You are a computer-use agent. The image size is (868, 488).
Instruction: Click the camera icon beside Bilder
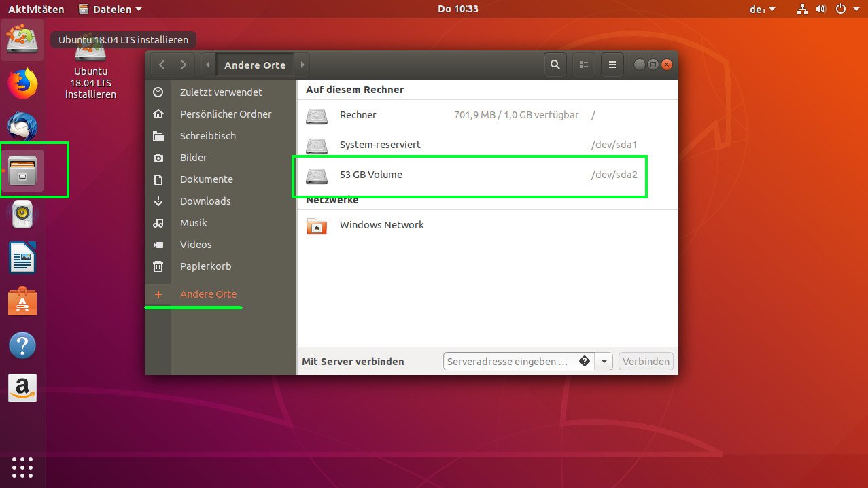158,157
